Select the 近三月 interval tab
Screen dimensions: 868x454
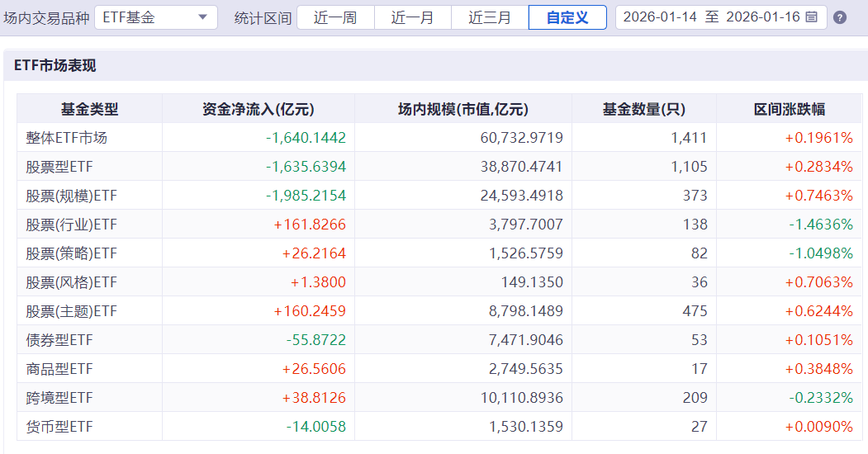click(490, 17)
